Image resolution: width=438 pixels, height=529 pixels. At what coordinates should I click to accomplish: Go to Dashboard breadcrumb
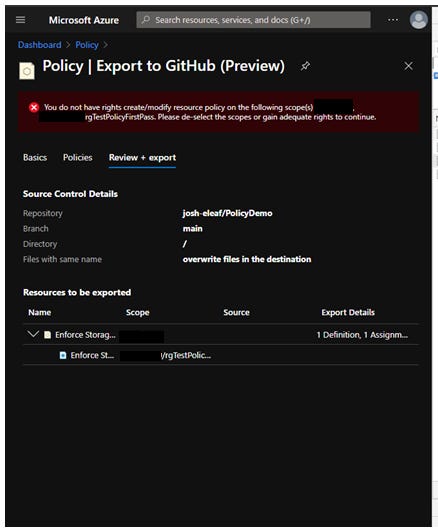coord(39,45)
